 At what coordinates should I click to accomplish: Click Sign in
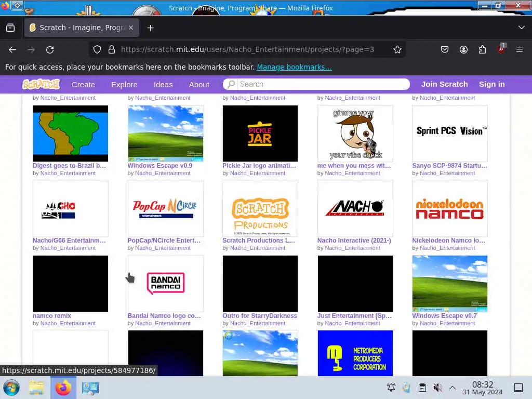491,84
